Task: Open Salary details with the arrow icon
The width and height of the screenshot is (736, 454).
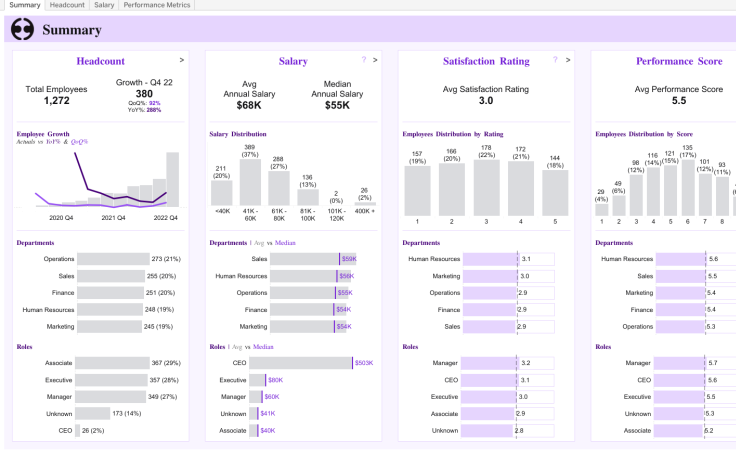Action: pos(374,60)
